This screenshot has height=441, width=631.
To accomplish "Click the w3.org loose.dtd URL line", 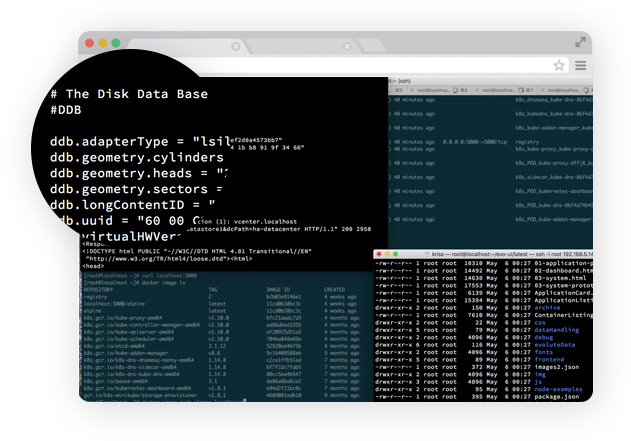I will 169,259.
